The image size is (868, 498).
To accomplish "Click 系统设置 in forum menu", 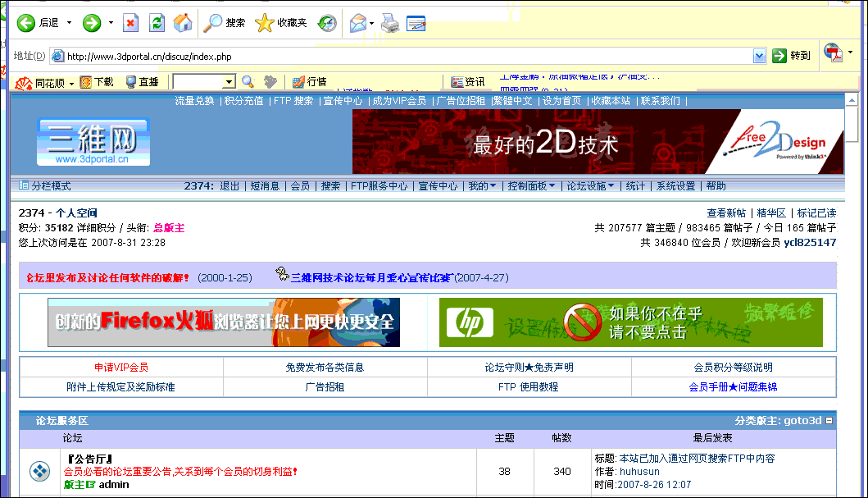I will 675,186.
